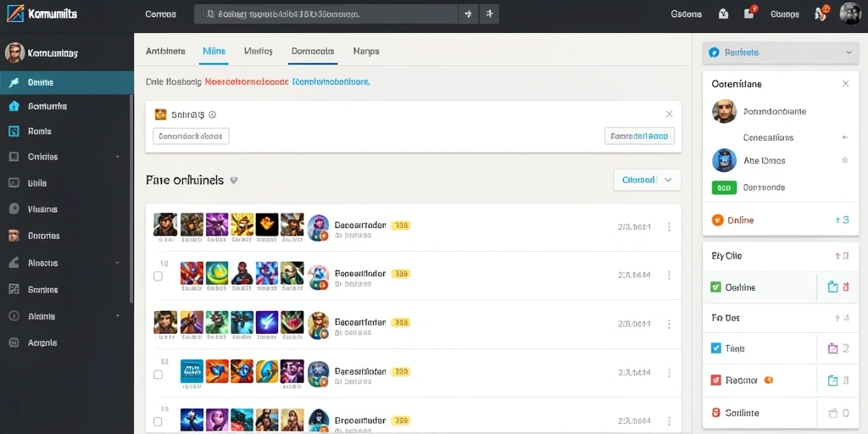Toggle the blue Tope checkbox
The image size is (868, 434).
pos(715,348)
